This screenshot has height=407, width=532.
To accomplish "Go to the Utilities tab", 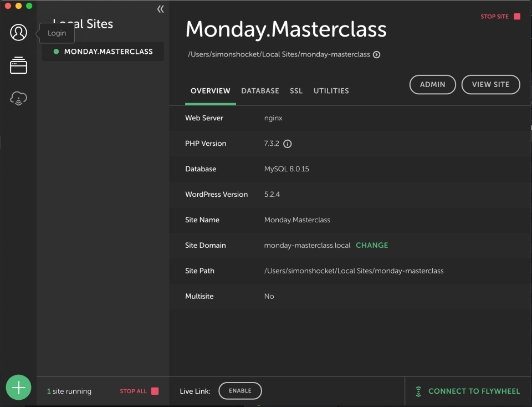I will 331,91.
